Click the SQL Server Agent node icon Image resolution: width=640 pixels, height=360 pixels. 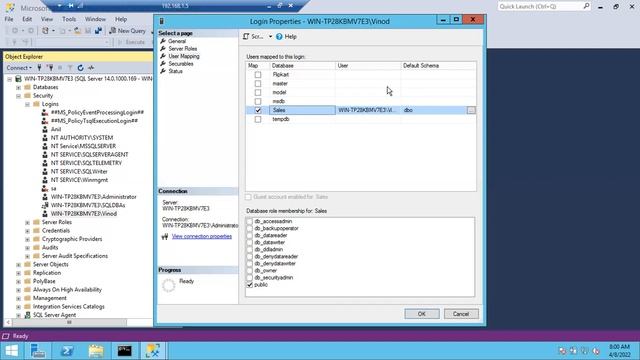(28, 315)
